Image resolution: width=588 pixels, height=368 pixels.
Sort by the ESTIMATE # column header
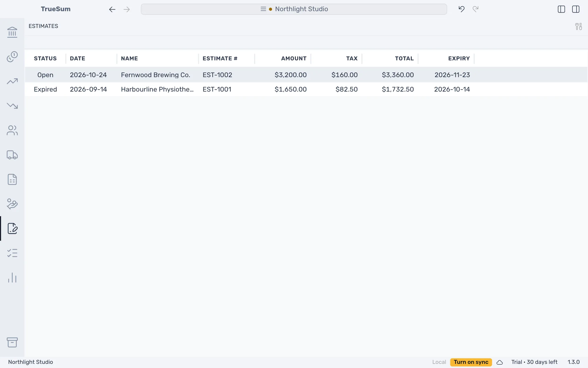point(220,58)
